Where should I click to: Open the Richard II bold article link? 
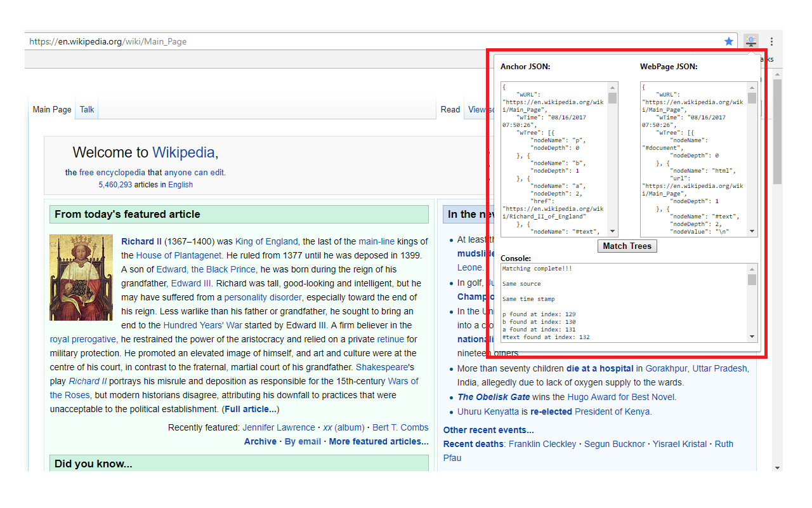tap(141, 241)
